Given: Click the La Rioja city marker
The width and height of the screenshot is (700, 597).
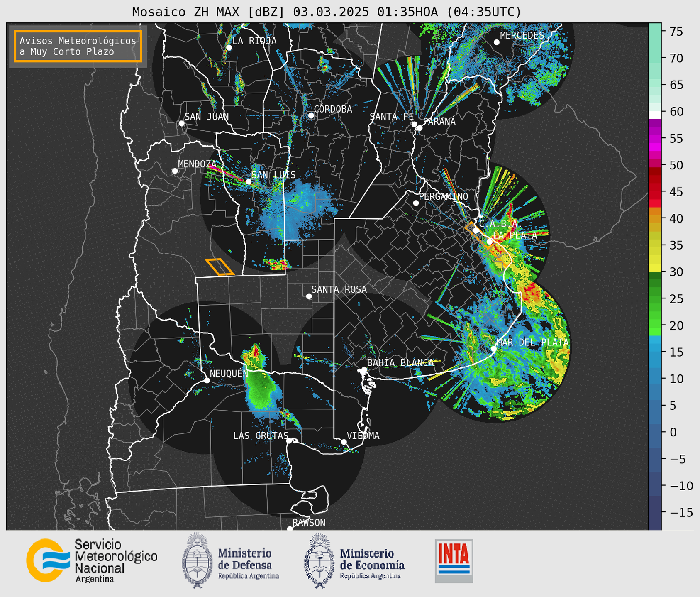Looking at the screenshot, I should pos(229,48).
